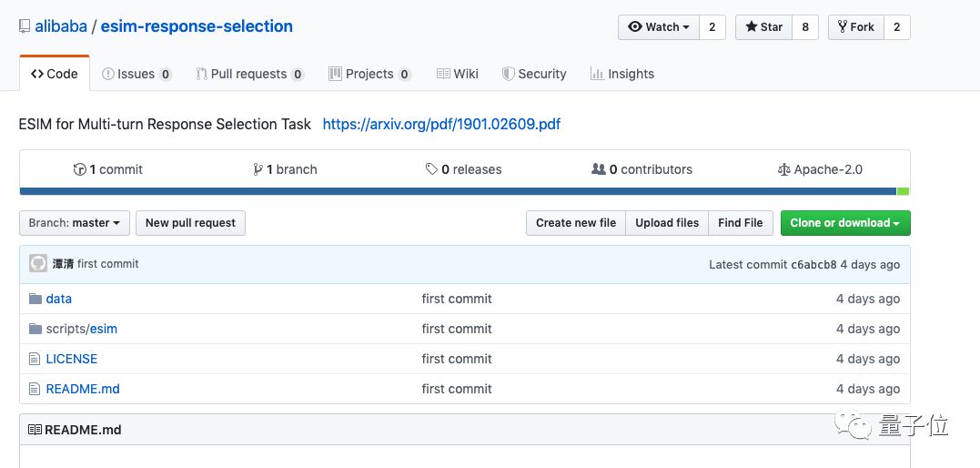Image resolution: width=980 pixels, height=468 pixels.
Task: Click the LICENSE file icon
Action: coord(35,359)
